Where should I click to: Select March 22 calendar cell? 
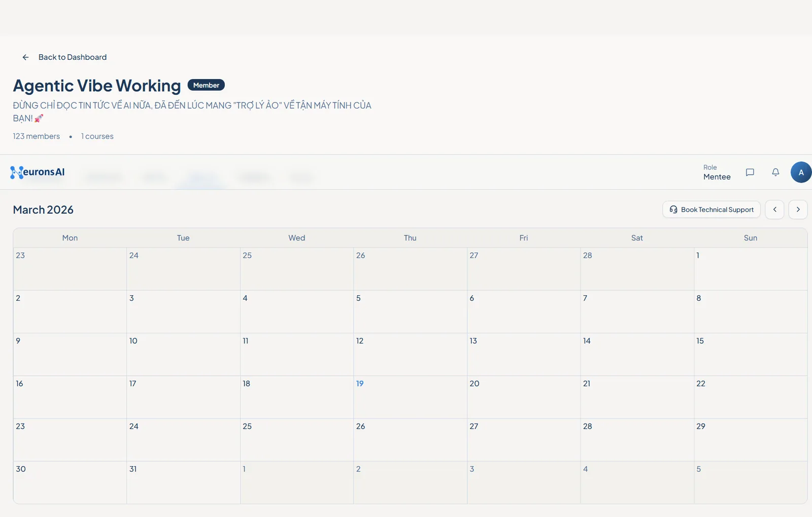pyautogui.click(x=751, y=397)
